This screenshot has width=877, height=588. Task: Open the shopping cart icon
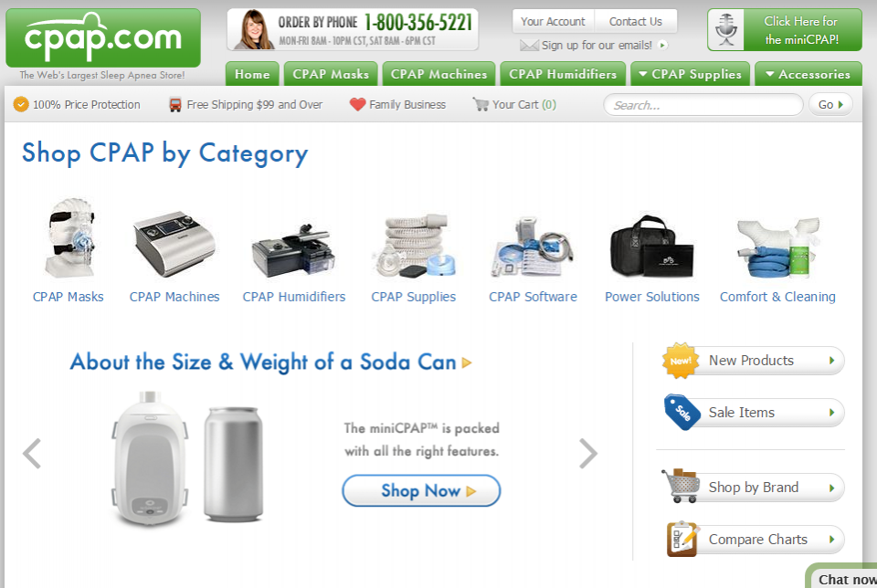[481, 104]
